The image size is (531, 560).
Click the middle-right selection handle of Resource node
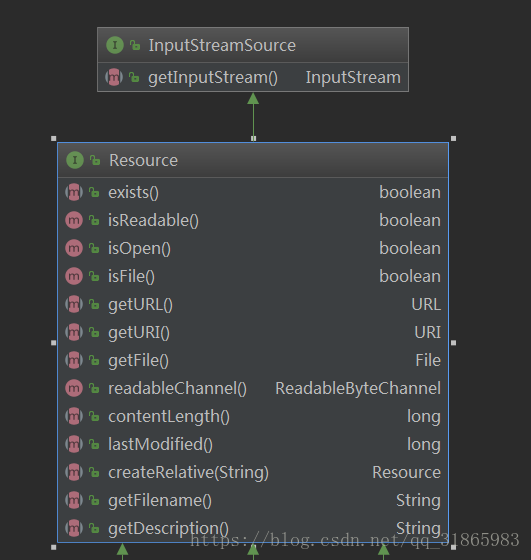pyautogui.click(x=454, y=342)
